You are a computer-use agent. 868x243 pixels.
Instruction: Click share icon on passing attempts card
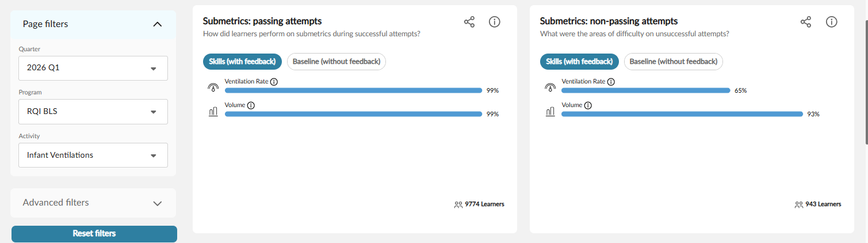tap(469, 22)
